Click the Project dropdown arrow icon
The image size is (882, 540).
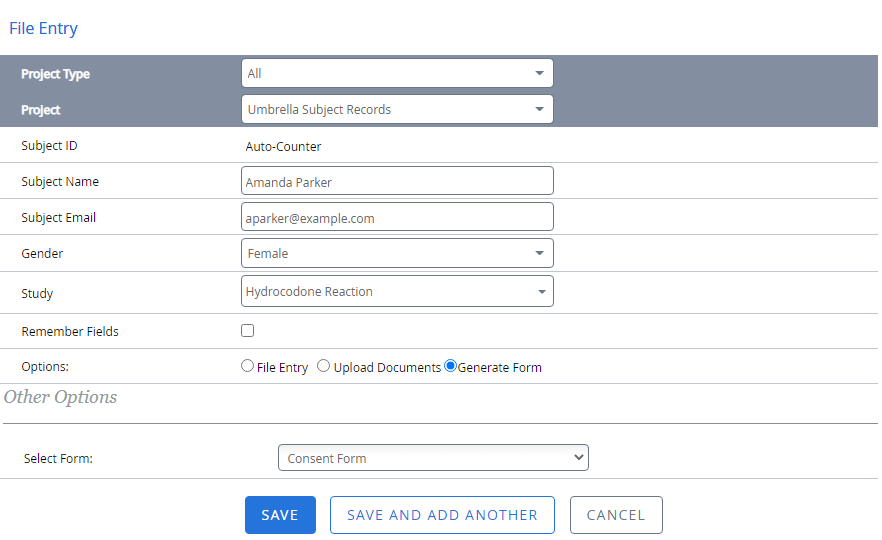pos(539,109)
